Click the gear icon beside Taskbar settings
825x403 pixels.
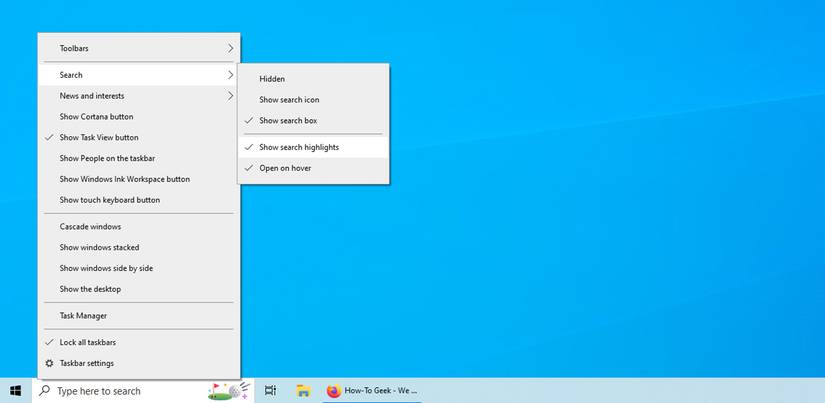tap(49, 363)
